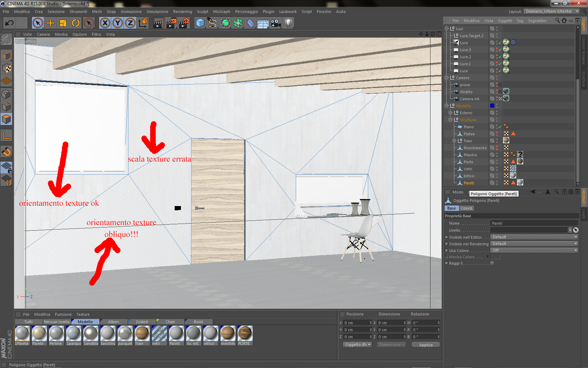
Task: Select the Live Selection tool
Action: coord(38,23)
